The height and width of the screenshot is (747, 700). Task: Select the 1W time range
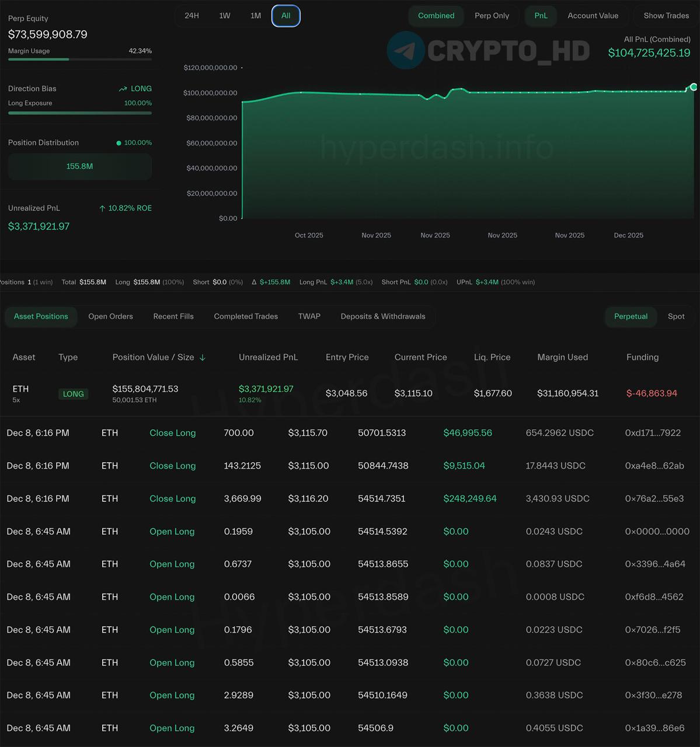tap(225, 16)
